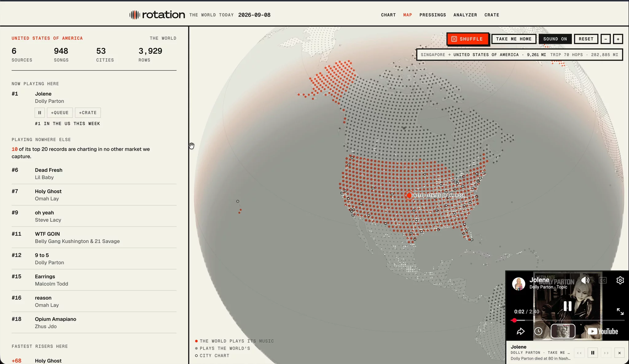Select Earrings by Malcolm Todd

tap(94, 280)
